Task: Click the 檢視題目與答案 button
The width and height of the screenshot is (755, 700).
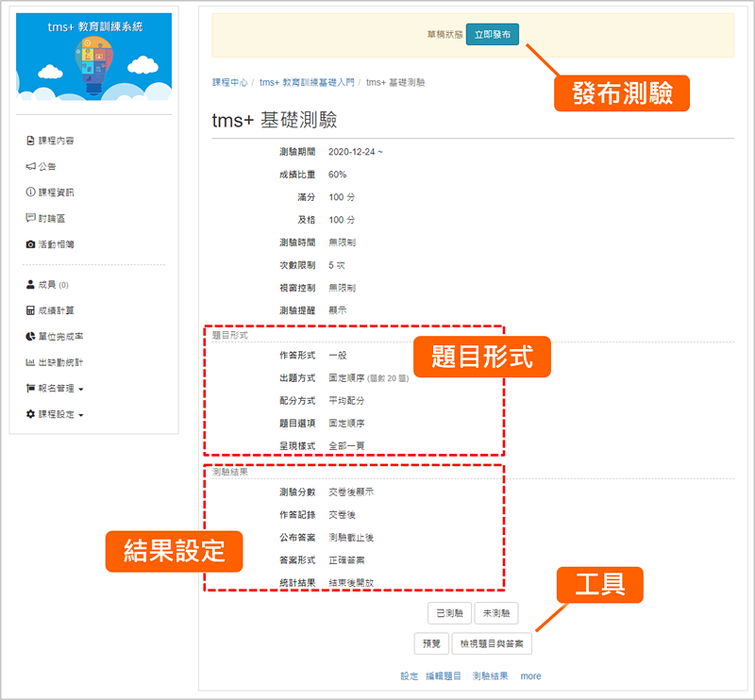Action: (492, 643)
